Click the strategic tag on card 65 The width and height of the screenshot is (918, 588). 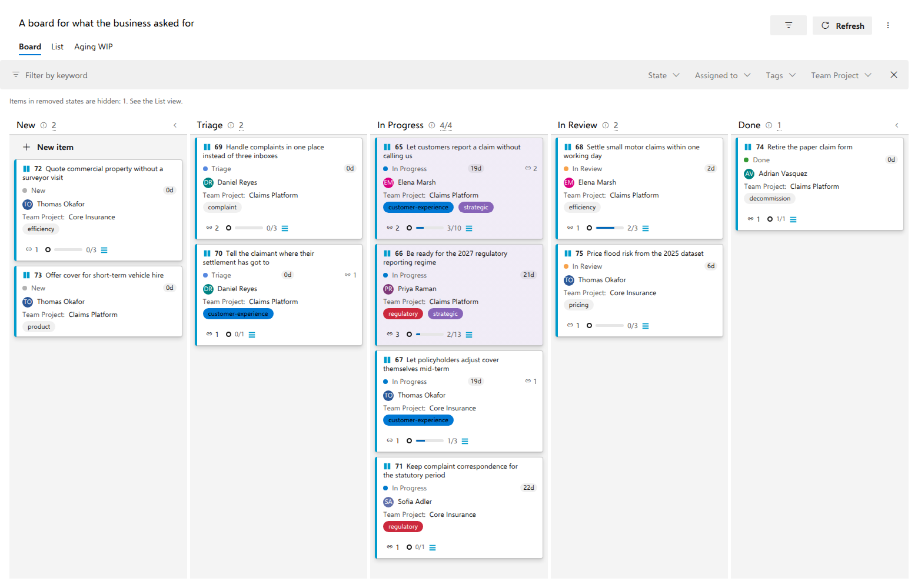[x=476, y=208]
